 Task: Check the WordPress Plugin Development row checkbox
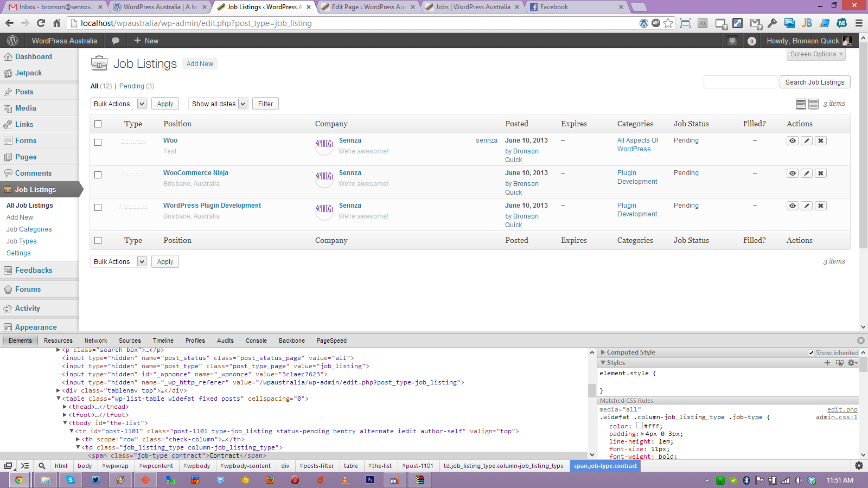click(98, 208)
